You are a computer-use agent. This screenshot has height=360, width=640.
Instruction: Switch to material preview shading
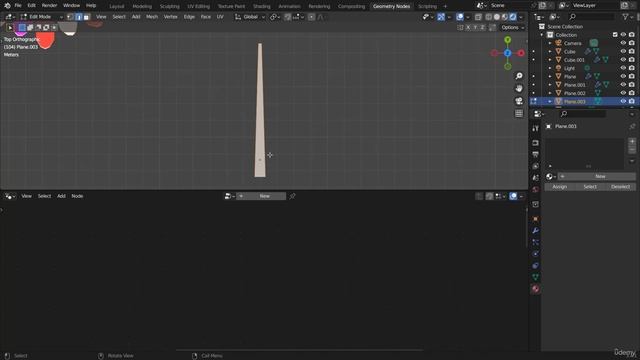pos(505,17)
